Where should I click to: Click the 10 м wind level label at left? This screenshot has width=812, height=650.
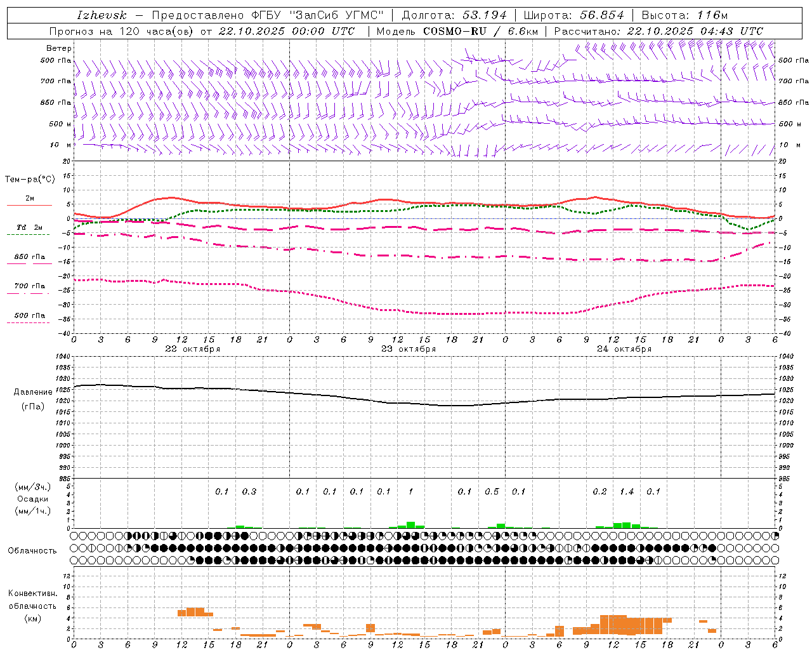click(62, 145)
